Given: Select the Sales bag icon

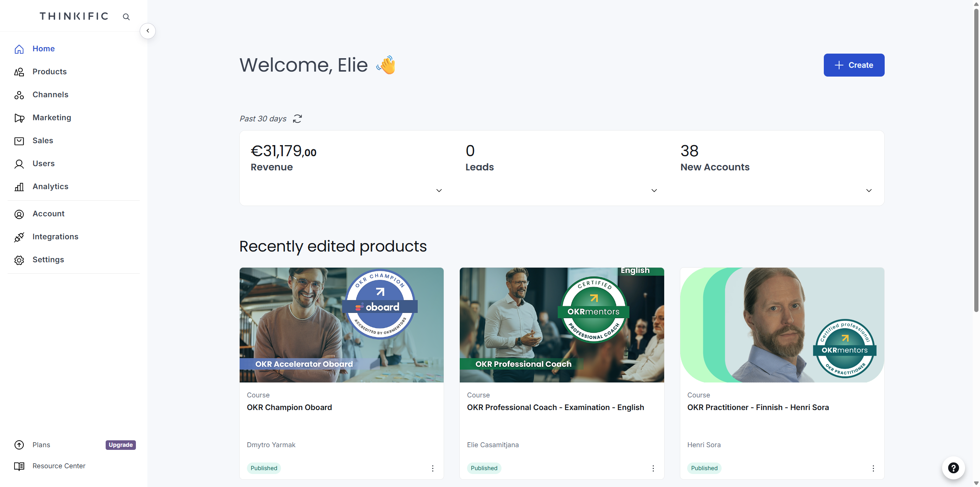Looking at the screenshot, I should 19,141.
